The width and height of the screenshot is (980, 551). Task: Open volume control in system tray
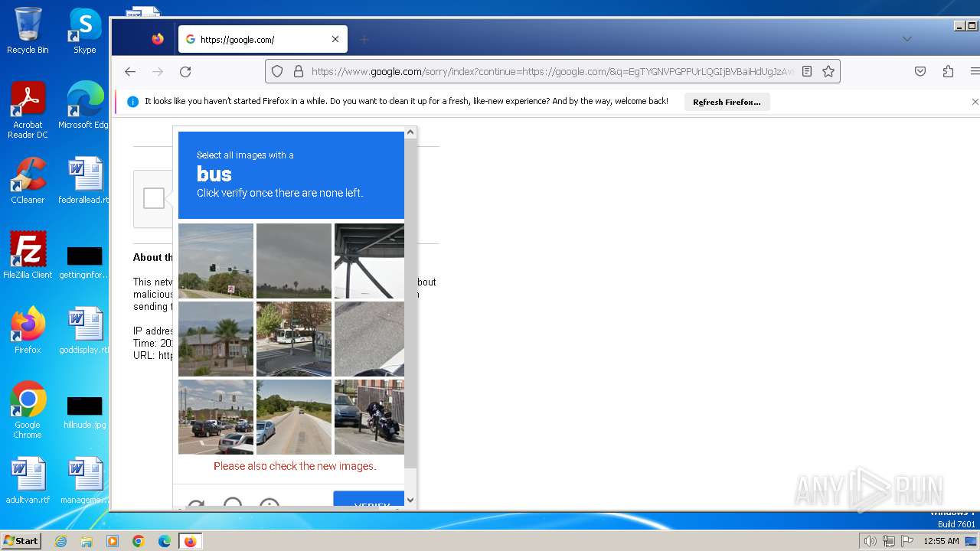871,541
